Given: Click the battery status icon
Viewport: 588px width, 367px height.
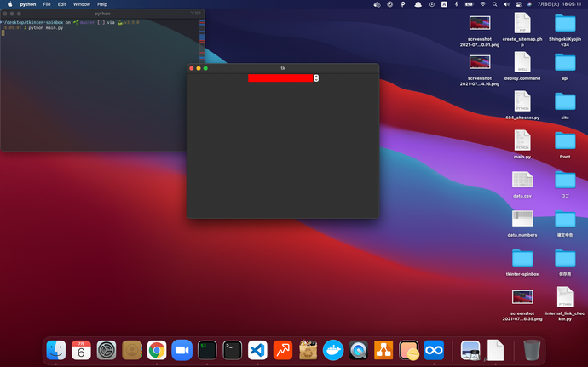Looking at the screenshot, I should pyautogui.click(x=470, y=4).
